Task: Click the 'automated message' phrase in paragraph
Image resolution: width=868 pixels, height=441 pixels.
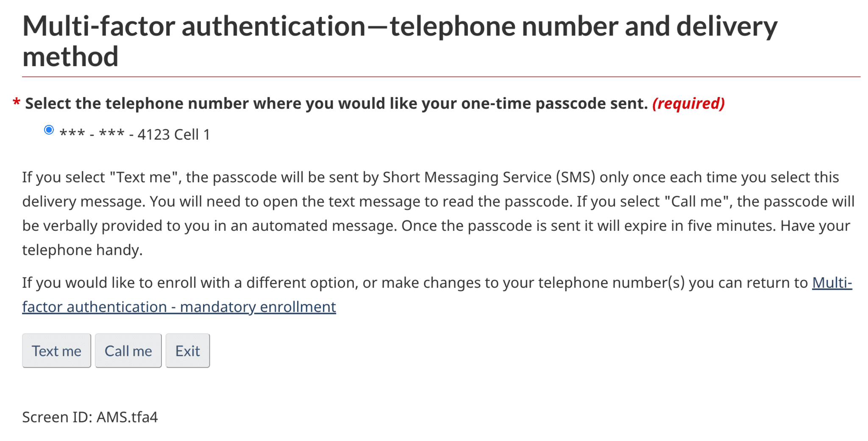Action: 322,226
